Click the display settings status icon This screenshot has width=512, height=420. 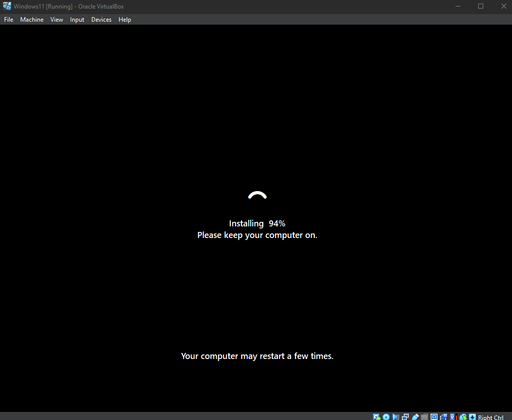434,417
